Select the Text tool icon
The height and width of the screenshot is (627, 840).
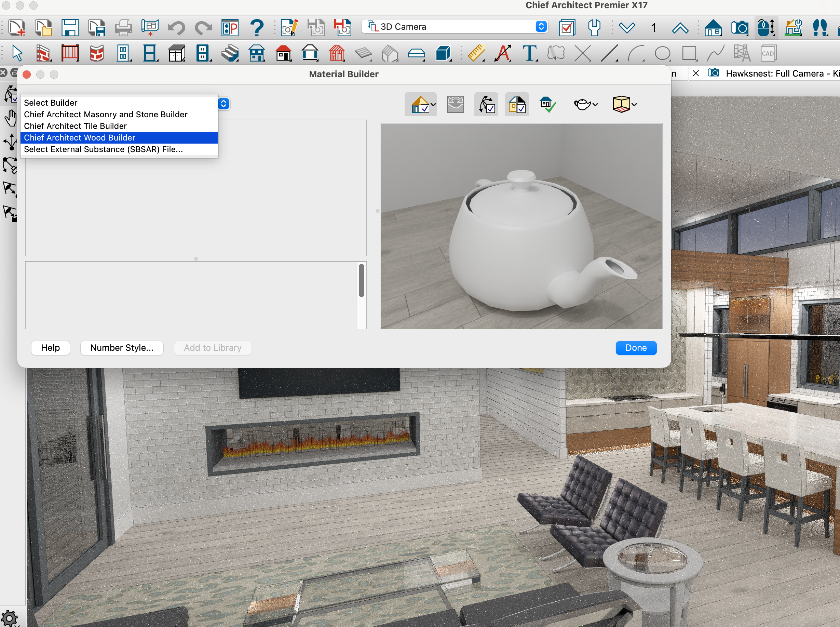click(x=530, y=53)
